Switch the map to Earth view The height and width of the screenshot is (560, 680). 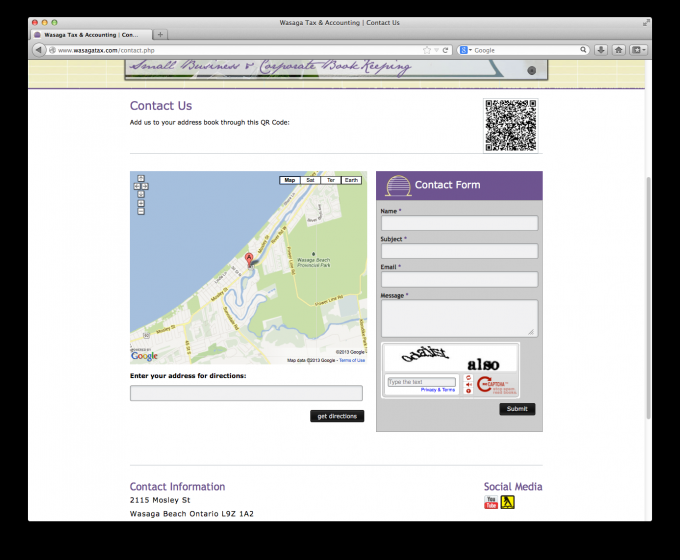click(x=351, y=180)
